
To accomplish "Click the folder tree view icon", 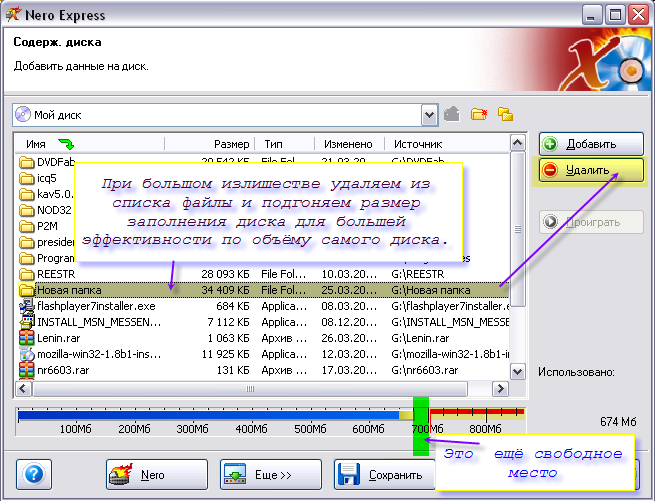I will [505, 114].
